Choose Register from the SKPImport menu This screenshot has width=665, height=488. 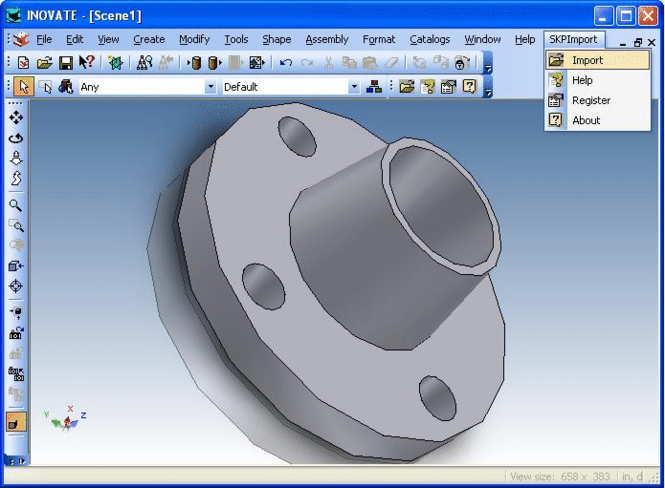click(598, 100)
